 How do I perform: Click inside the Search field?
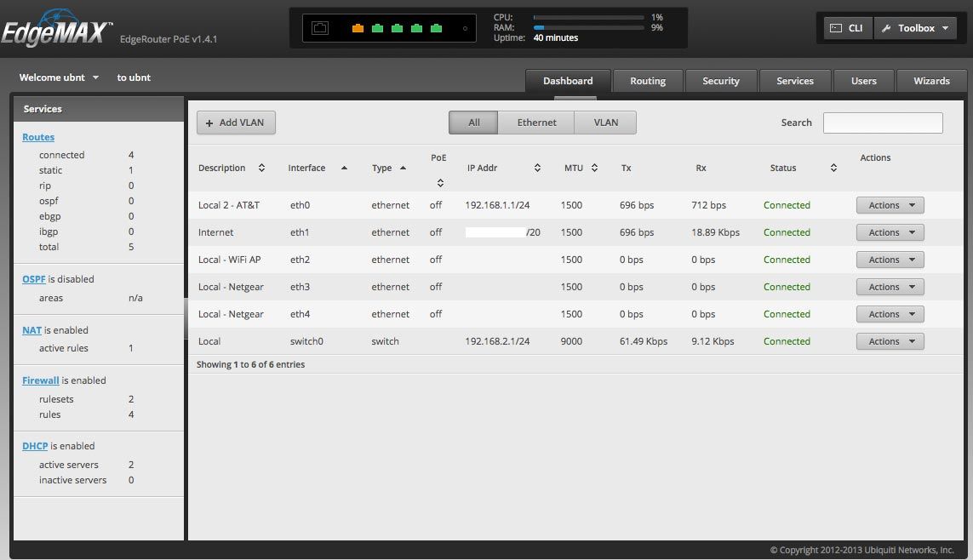click(883, 122)
